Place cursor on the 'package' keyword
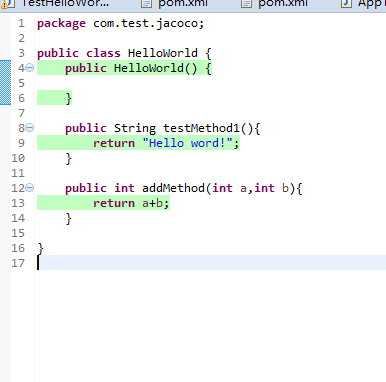The image size is (386, 382). [61, 23]
